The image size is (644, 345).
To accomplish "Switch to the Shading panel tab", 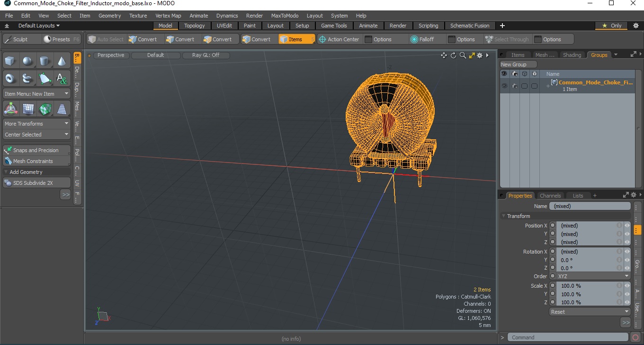I will click(572, 55).
